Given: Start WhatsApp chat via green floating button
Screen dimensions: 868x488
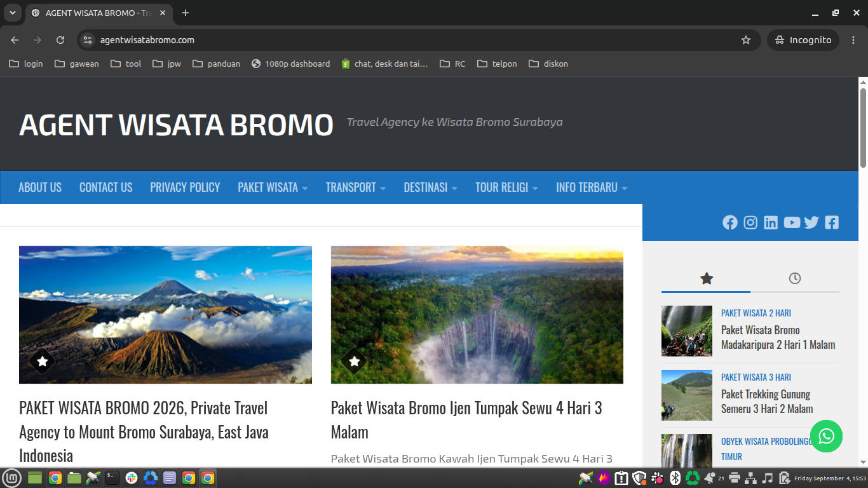Looking at the screenshot, I should [x=826, y=437].
